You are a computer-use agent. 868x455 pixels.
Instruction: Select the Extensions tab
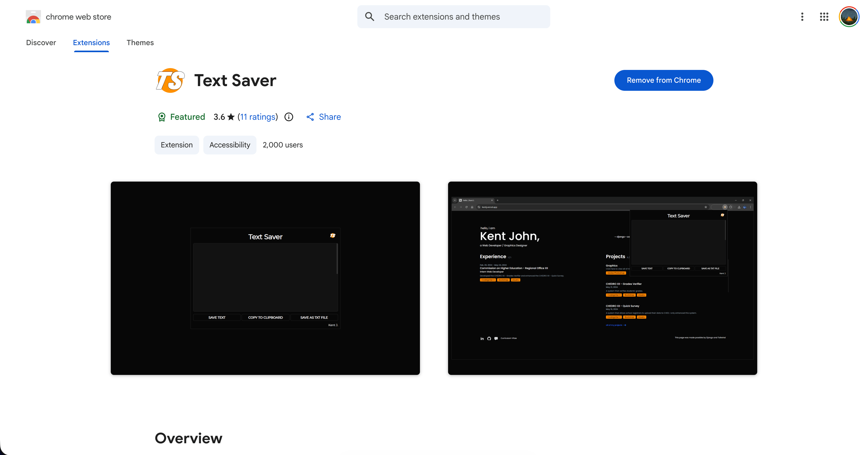pos(91,43)
